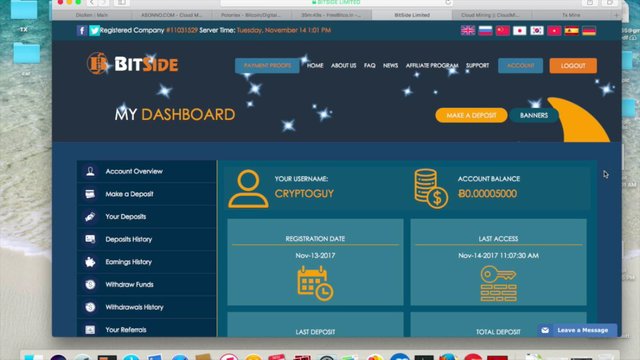Select Withdraw Funds in the sidebar
Viewport: 640px width, 360px height.
147,284
